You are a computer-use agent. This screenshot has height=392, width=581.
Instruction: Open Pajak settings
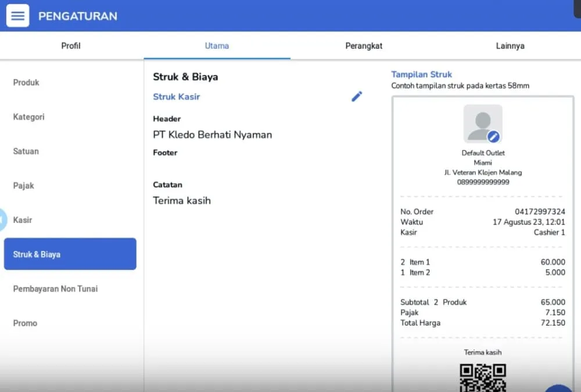[x=24, y=186]
